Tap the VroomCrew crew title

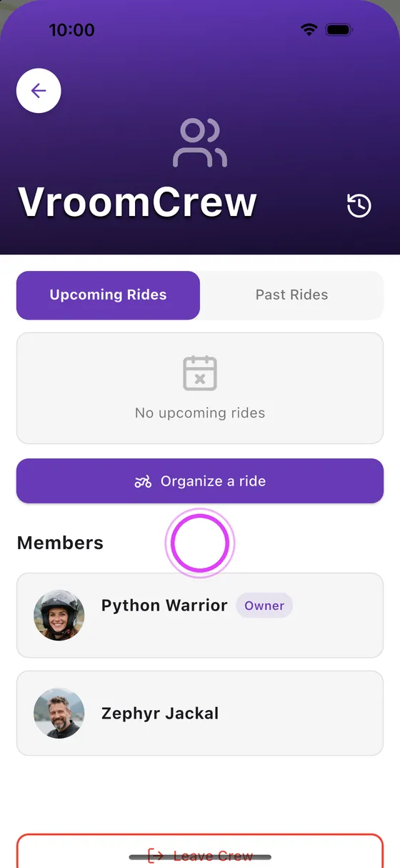(137, 202)
